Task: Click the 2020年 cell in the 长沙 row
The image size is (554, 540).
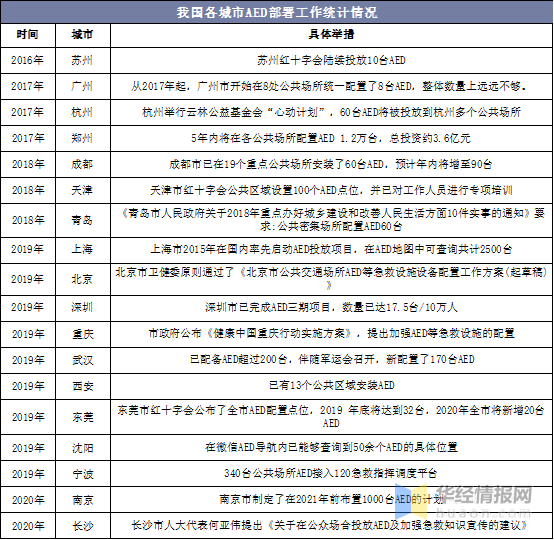Action: (28, 526)
